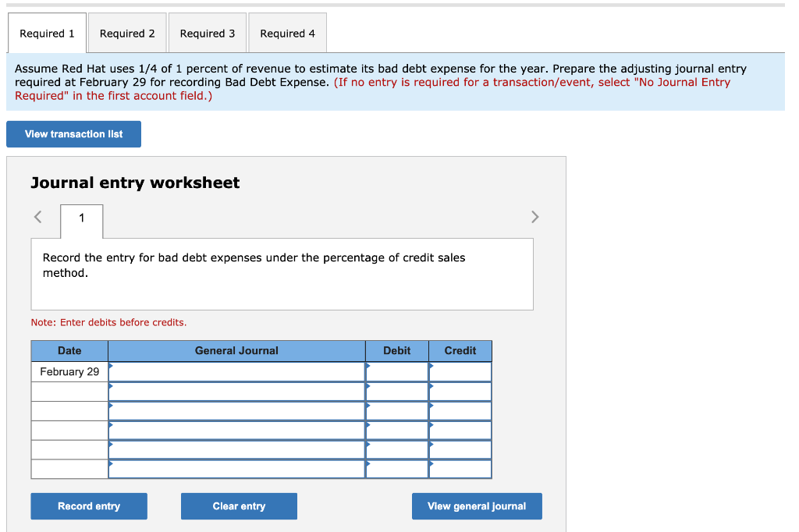
Task: Click Credit field in third row
Action: click(x=460, y=411)
